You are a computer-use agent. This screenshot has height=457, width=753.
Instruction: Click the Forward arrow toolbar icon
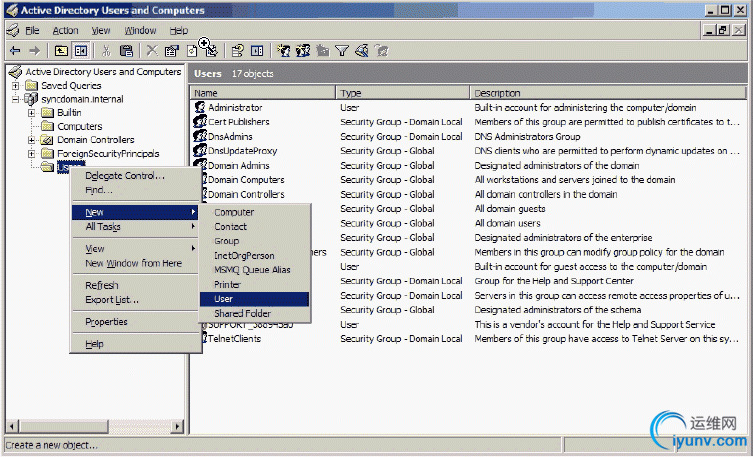[34, 50]
